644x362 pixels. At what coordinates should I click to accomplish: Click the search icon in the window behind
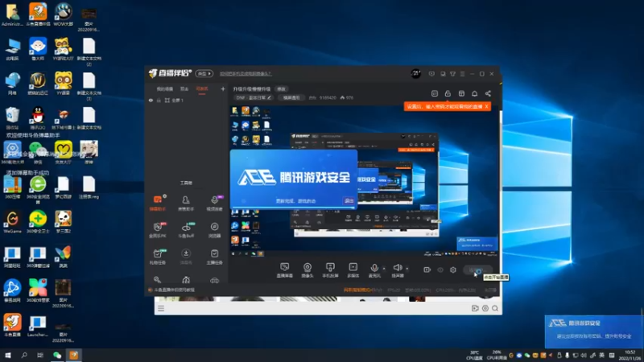point(495,308)
